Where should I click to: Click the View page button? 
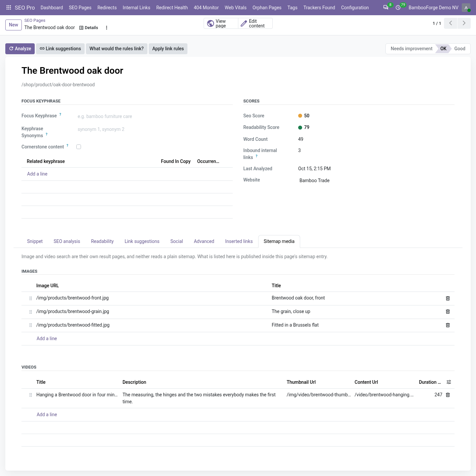(x=221, y=23)
